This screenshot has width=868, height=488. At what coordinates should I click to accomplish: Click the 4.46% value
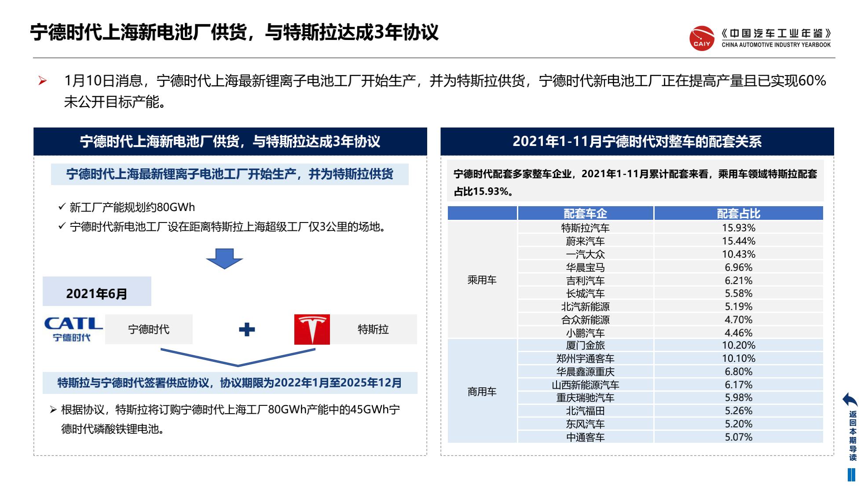(739, 332)
